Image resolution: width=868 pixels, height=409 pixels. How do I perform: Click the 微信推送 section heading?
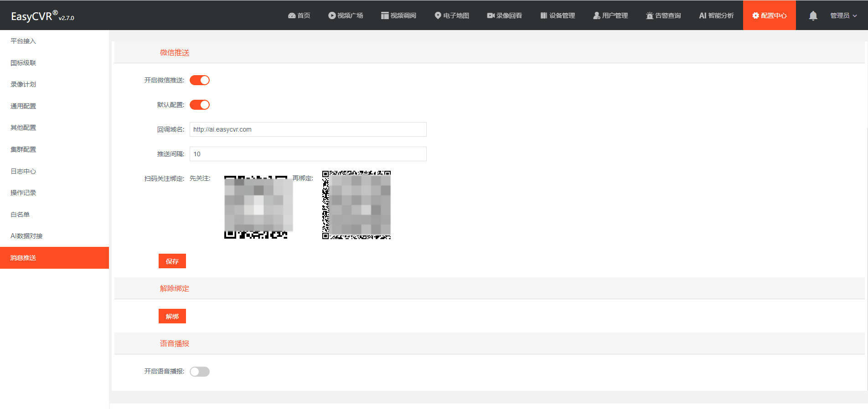click(x=175, y=53)
